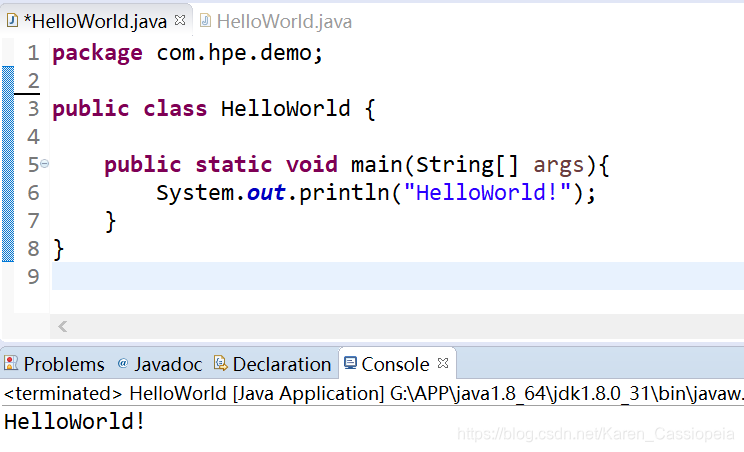744x452 pixels.
Task: Click the file icon on the inactive HelloWorld.java tab
Action: pyautogui.click(x=205, y=21)
